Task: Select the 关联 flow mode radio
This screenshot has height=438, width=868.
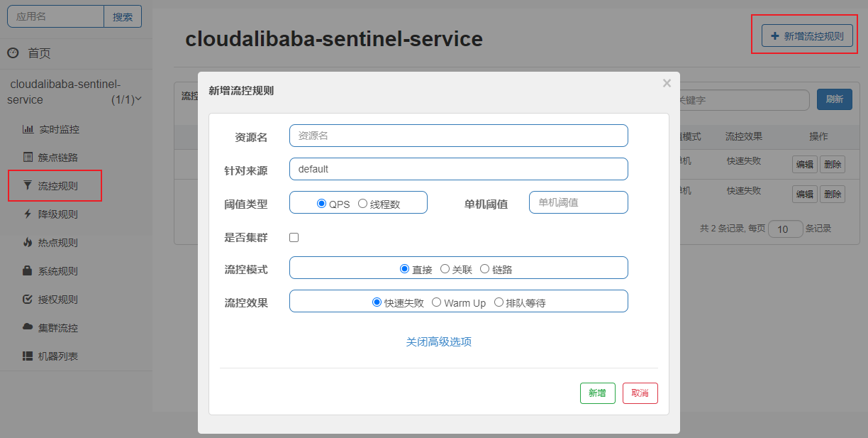Action: (x=445, y=269)
